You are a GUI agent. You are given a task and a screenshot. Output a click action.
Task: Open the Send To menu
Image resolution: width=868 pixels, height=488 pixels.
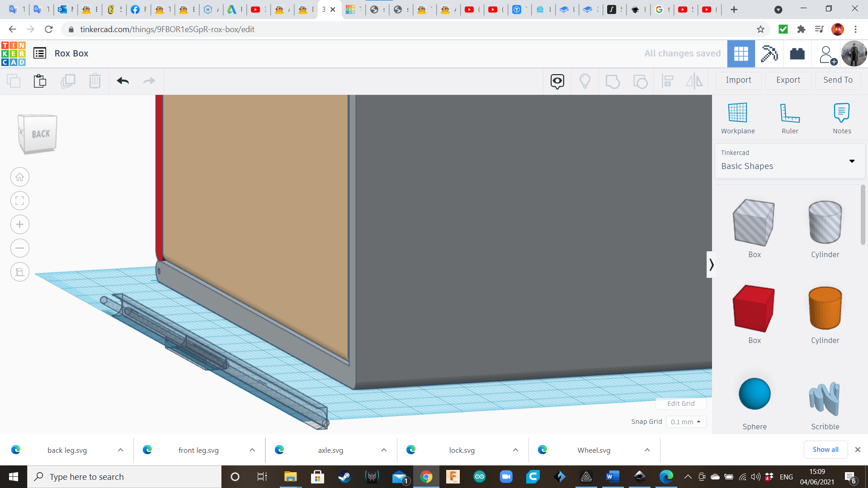pyautogui.click(x=838, y=80)
